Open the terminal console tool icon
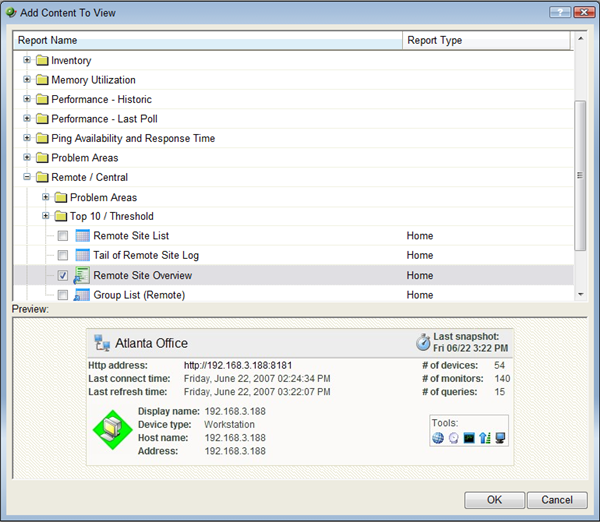 [469, 438]
